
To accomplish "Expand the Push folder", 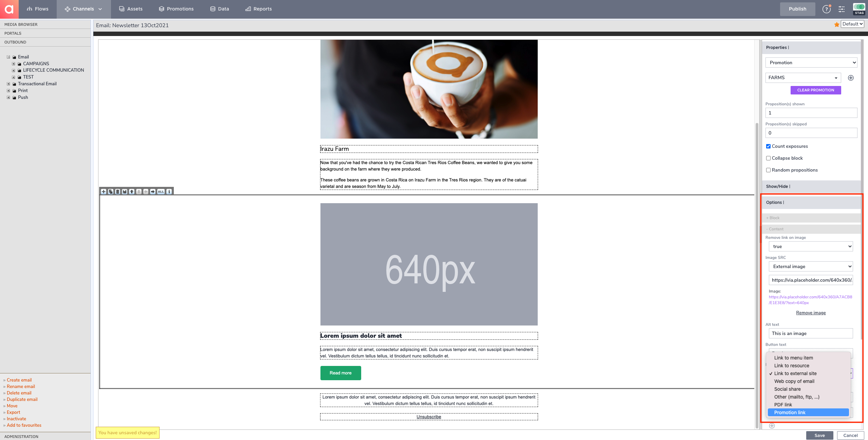I will point(8,98).
